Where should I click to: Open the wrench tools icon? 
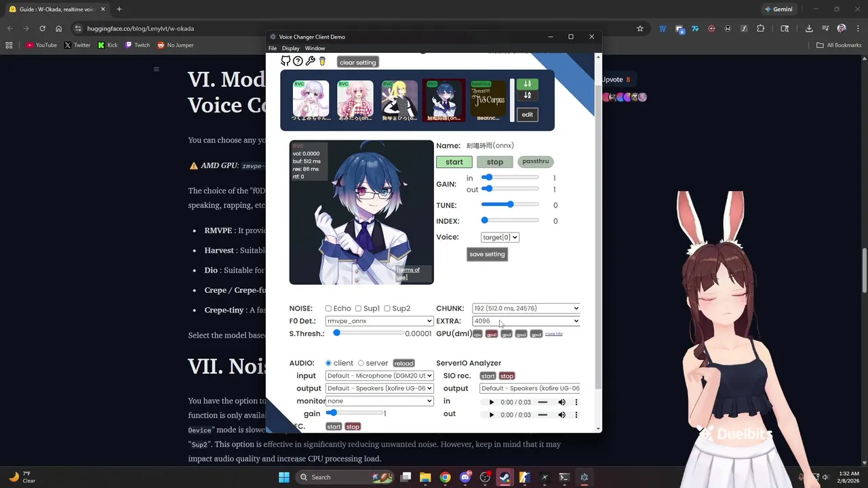tap(310, 61)
